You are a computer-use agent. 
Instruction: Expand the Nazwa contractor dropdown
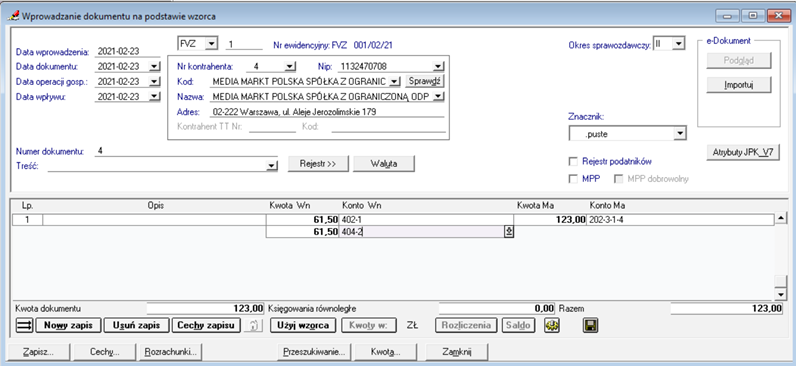tap(439, 96)
